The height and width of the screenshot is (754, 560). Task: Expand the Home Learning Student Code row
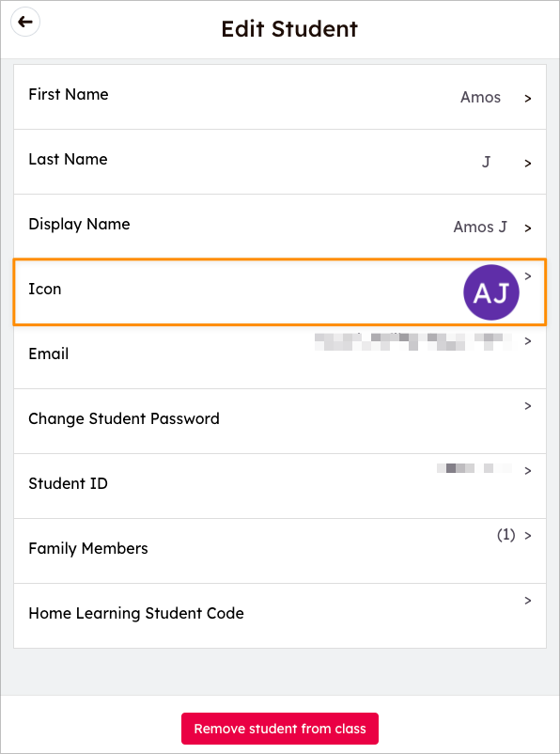(279, 613)
